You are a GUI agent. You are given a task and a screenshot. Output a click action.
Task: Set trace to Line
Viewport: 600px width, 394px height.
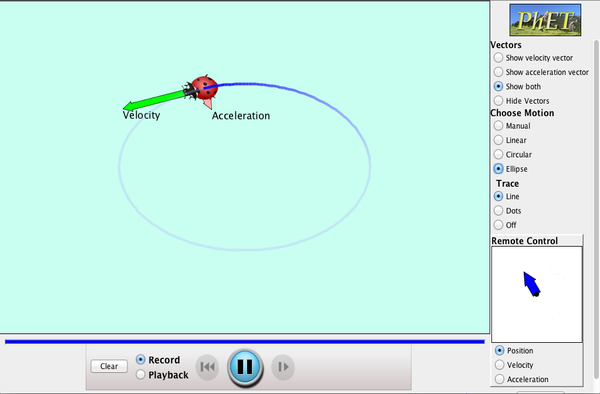point(507,196)
